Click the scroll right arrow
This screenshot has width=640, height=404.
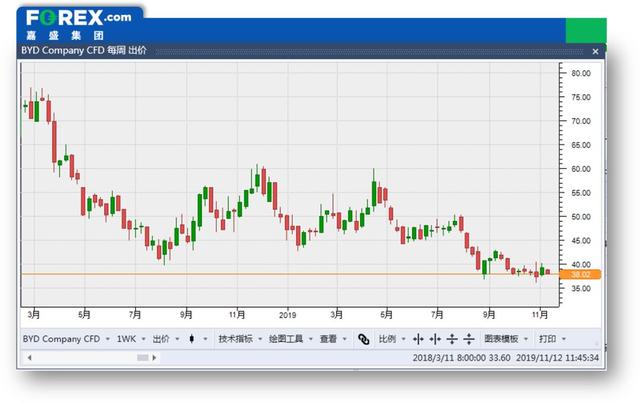pyautogui.click(x=154, y=358)
